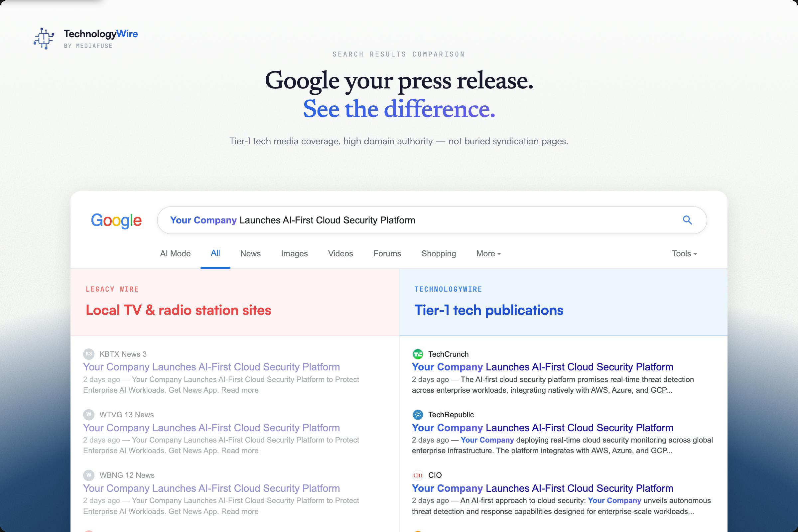The height and width of the screenshot is (532, 798).
Task: Click the CIO favicon
Action: (418, 475)
